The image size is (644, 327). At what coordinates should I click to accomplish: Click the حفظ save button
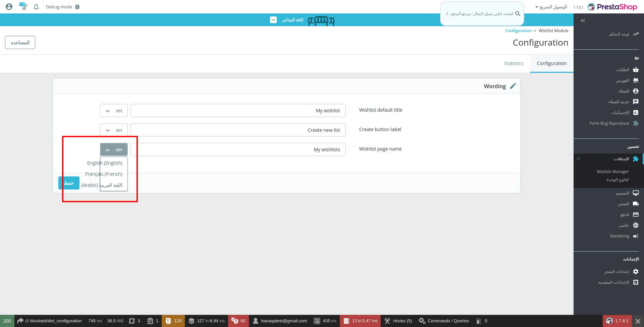(x=69, y=183)
